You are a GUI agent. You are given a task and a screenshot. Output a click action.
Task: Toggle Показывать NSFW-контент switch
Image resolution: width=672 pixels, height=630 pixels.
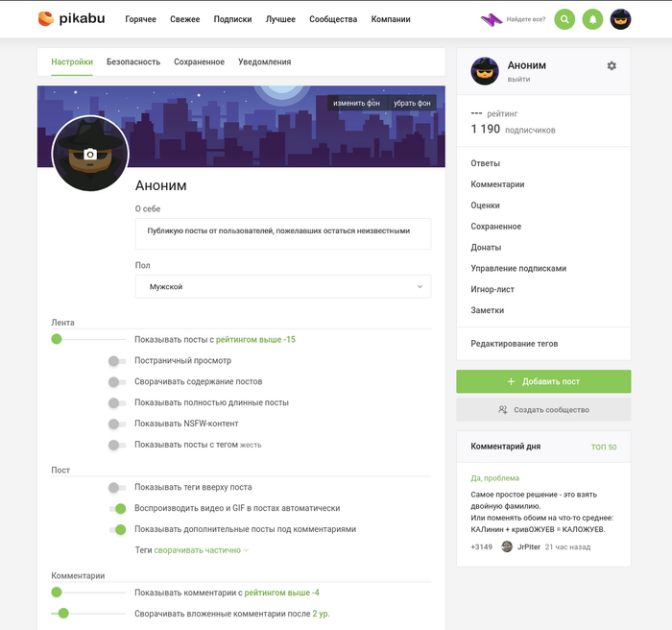116,424
